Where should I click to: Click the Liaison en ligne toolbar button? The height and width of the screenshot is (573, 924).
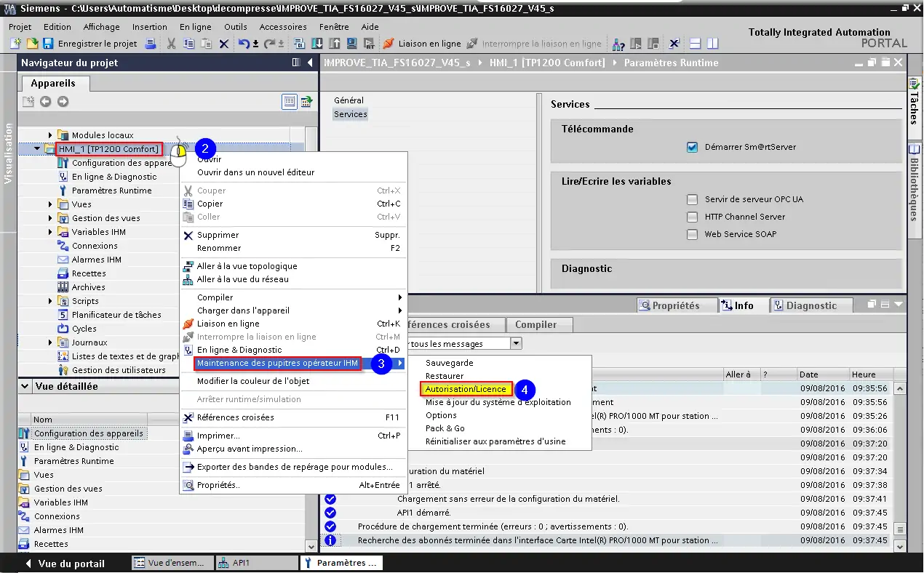pyautogui.click(x=422, y=44)
